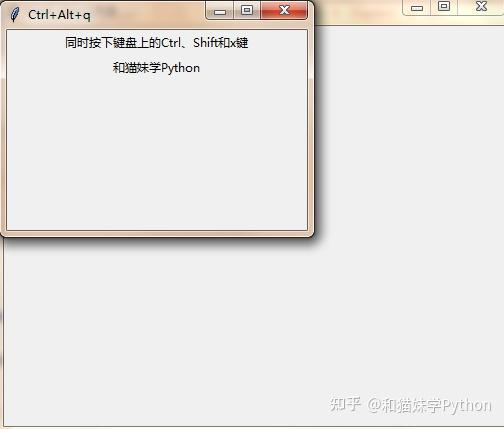Click the 同时按下 text starting the first label
Viewport: 504px width, 429px height.
89,43
